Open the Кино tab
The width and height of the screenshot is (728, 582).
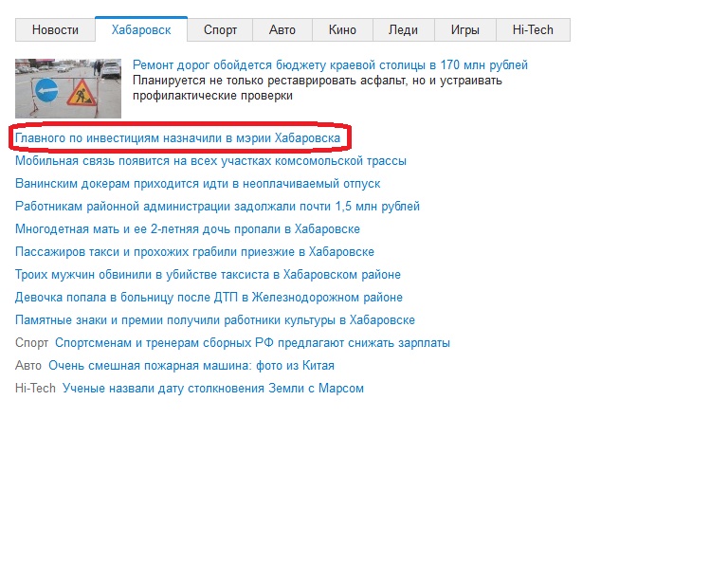(x=342, y=30)
